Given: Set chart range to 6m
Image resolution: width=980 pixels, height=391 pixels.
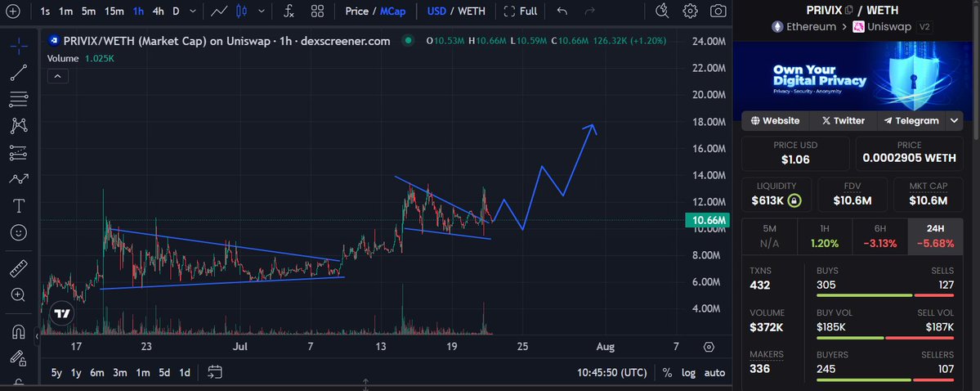Looking at the screenshot, I should (x=97, y=373).
